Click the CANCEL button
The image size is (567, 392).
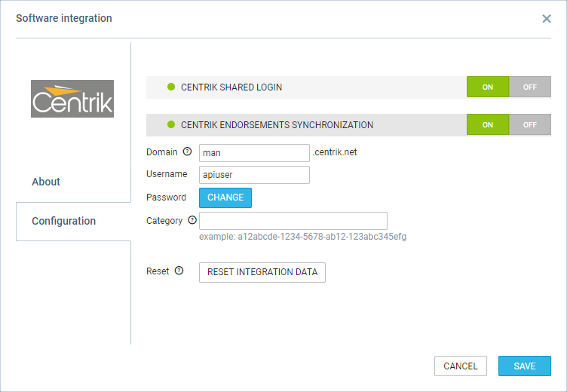[461, 366]
